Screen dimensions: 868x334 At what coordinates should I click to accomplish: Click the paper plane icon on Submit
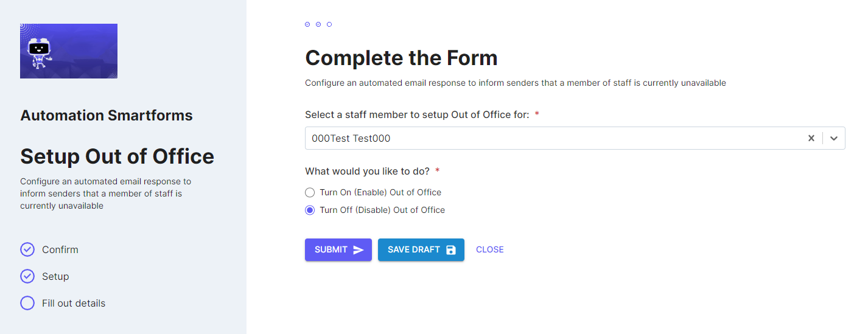(x=358, y=250)
